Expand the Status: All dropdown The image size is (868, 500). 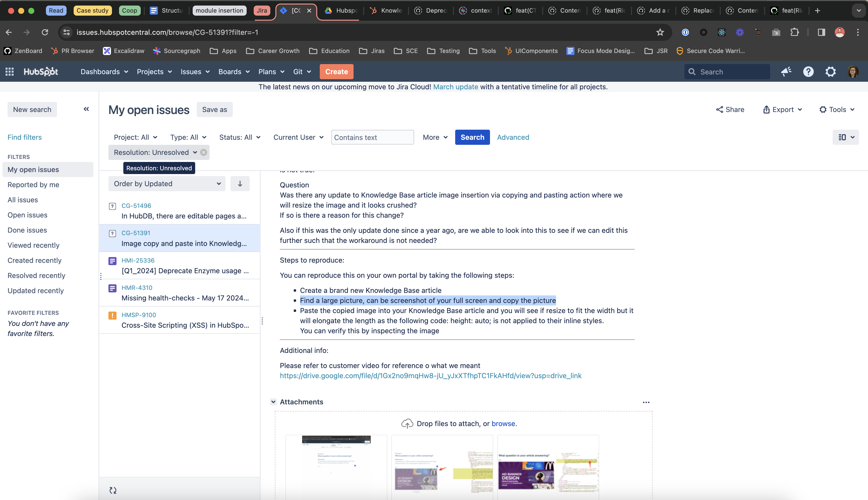pos(240,137)
